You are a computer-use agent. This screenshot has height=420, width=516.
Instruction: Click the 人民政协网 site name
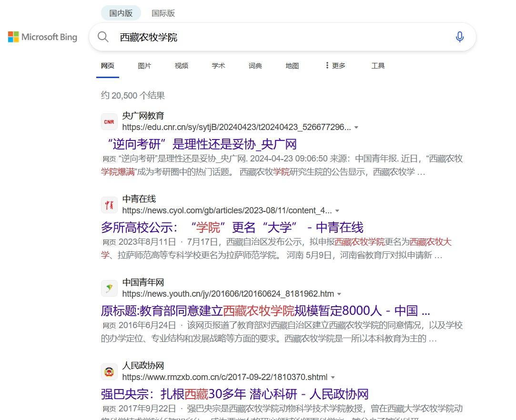point(143,365)
